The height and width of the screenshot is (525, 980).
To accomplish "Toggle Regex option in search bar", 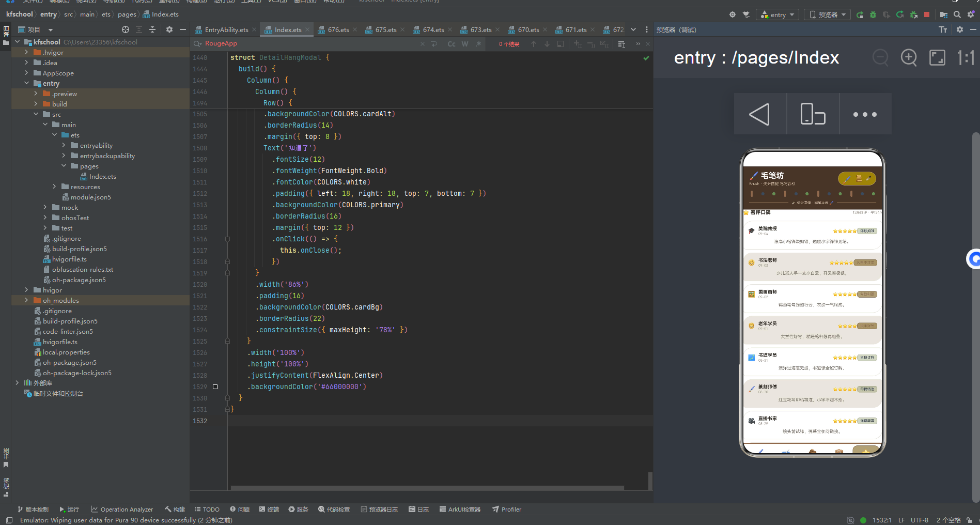I will 478,44.
